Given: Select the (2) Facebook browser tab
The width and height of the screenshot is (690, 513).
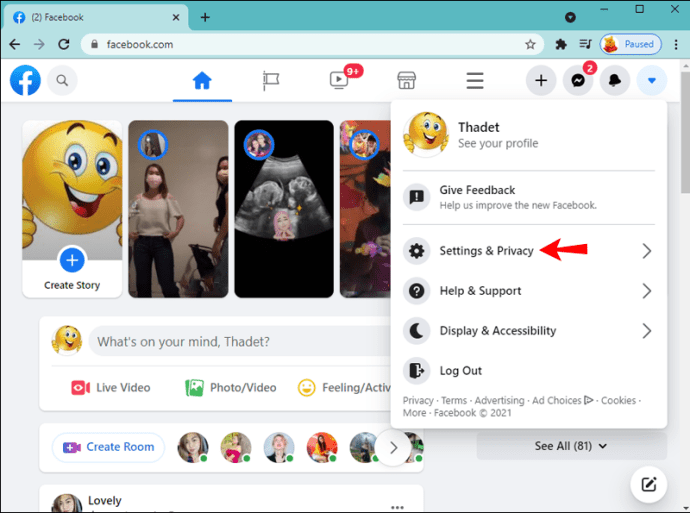Looking at the screenshot, I should (96, 17).
